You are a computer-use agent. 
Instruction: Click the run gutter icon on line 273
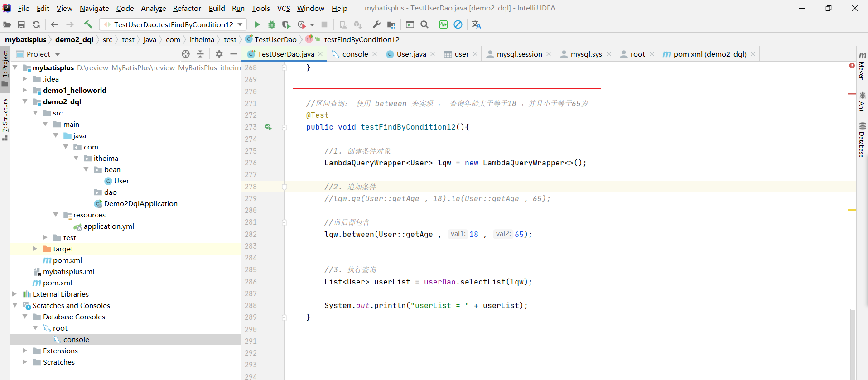pyautogui.click(x=268, y=127)
